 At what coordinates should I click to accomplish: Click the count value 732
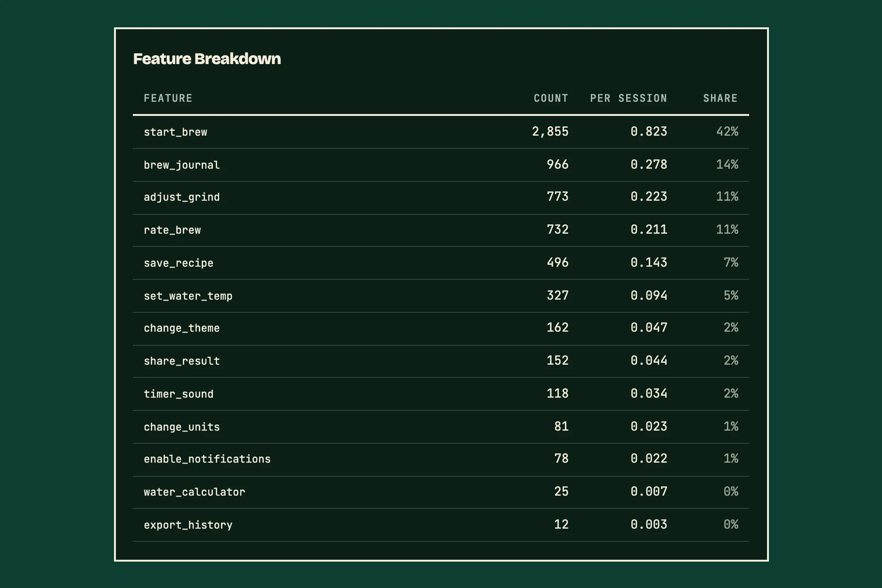(558, 229)
